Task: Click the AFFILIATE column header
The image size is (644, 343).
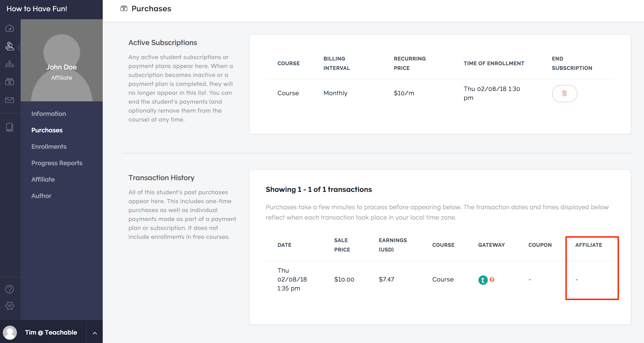Action: (x=588, y=245)
